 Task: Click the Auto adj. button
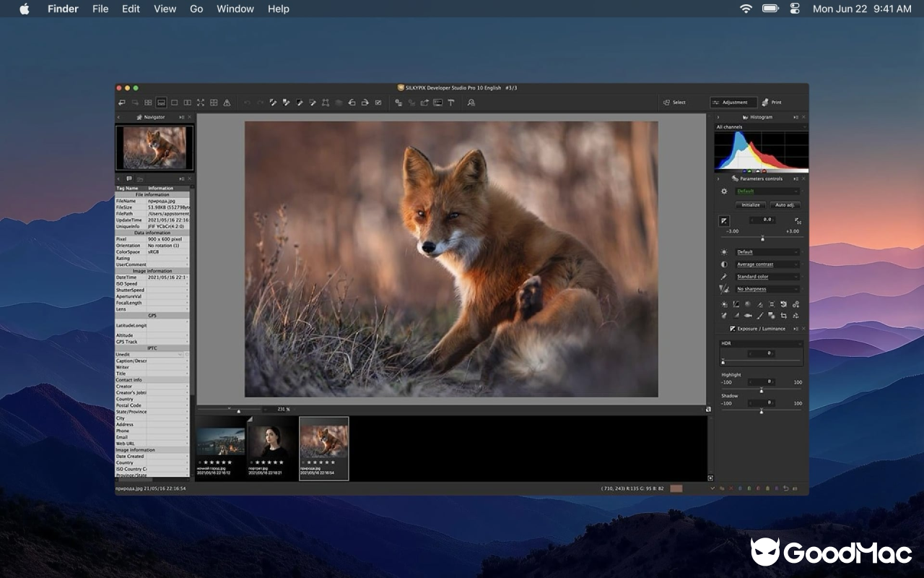click(785, 205)
